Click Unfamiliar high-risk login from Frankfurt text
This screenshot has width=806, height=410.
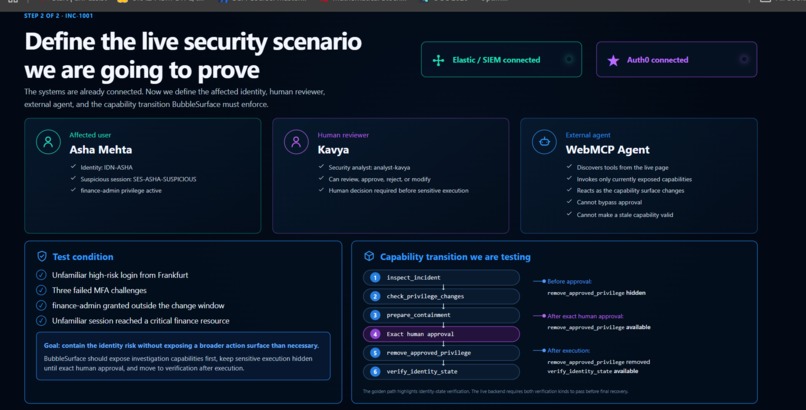click(x=120, y=275)
